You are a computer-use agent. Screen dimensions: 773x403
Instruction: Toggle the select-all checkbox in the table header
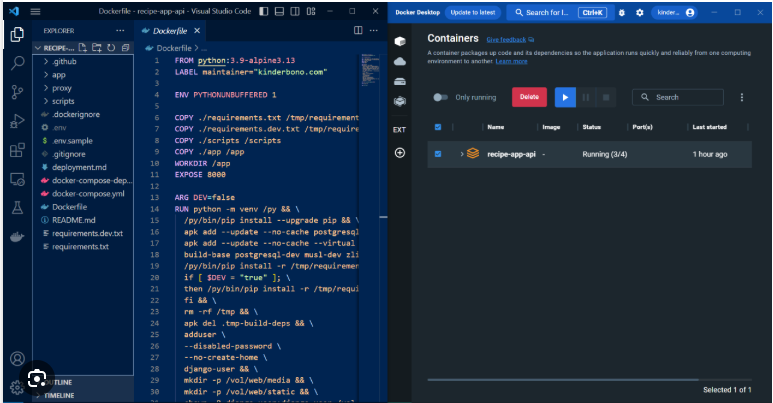[x=438, y=127]
